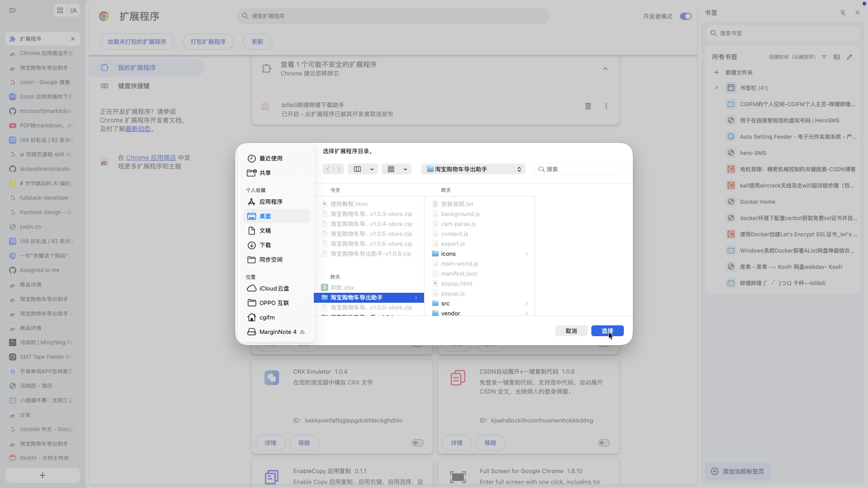868x488 pixels.
Task: Open the column view mode dropdown
Action: click(363, 169)
